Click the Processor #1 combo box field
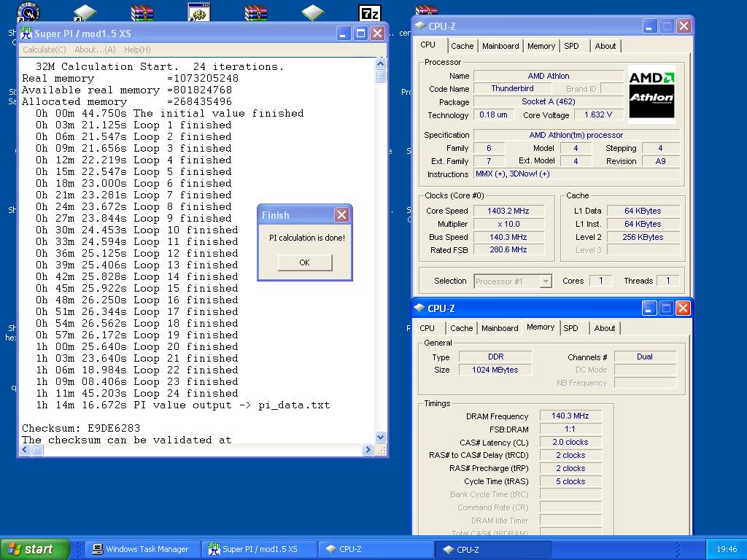Screen dimensions: 747x560 point(513,281)
